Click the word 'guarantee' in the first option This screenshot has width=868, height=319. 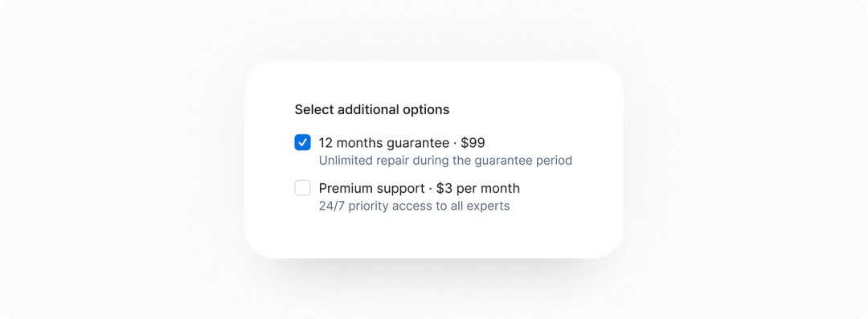[418, 144]
